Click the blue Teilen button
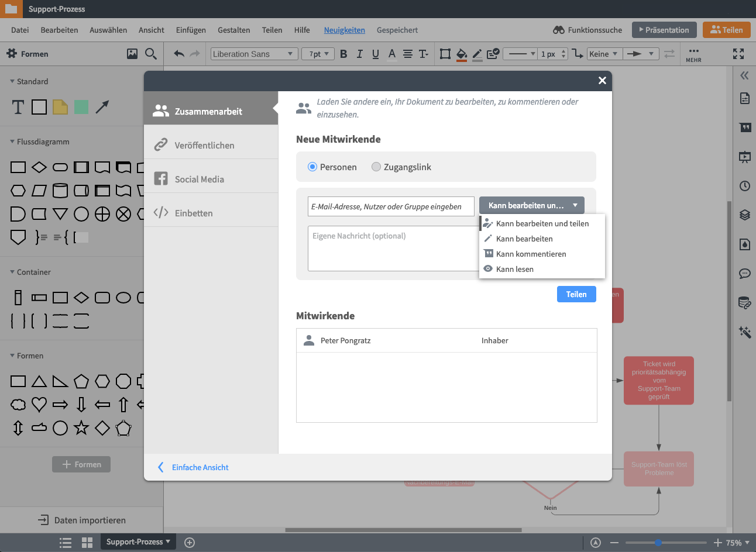The height and width of the screenshot is (552, 756). click(576, 294)
